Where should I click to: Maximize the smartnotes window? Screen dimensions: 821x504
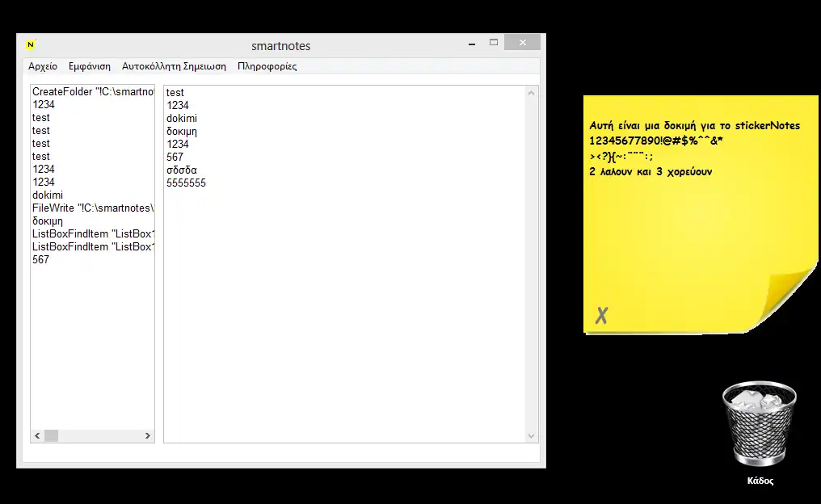[493, 42]
